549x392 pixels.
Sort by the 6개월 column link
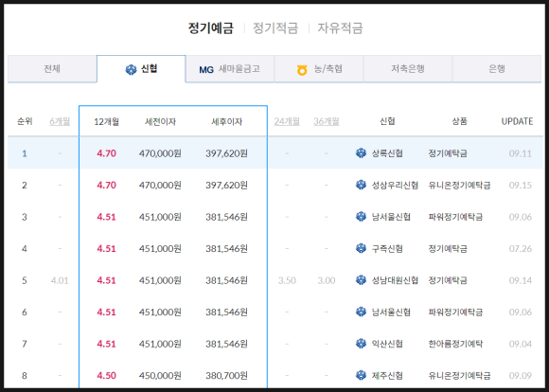pos(60,121)
